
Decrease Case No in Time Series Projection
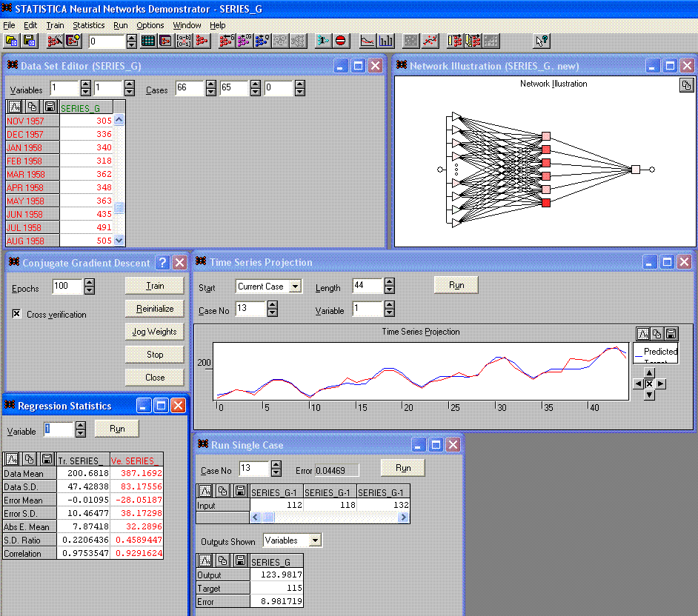pyautogui.click(x=273, y=312)
